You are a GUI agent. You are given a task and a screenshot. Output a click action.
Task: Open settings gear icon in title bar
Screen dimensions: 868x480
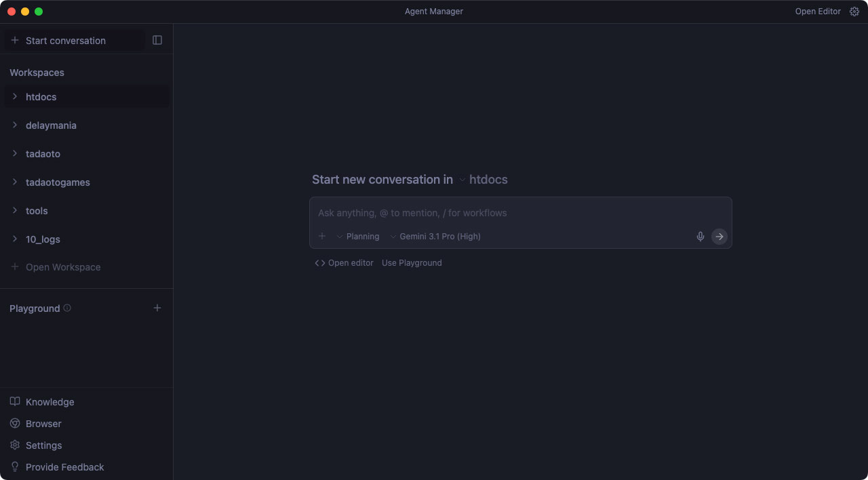coord(854,12)
